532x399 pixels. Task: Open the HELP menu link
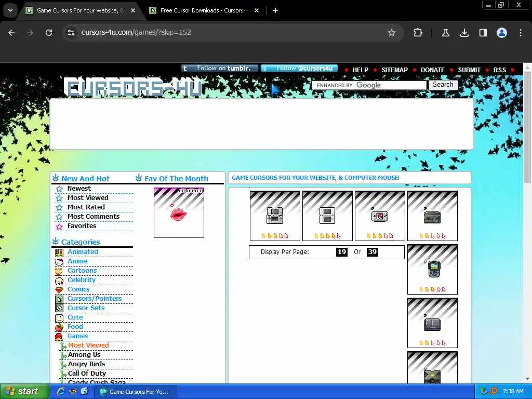(361, 70)
